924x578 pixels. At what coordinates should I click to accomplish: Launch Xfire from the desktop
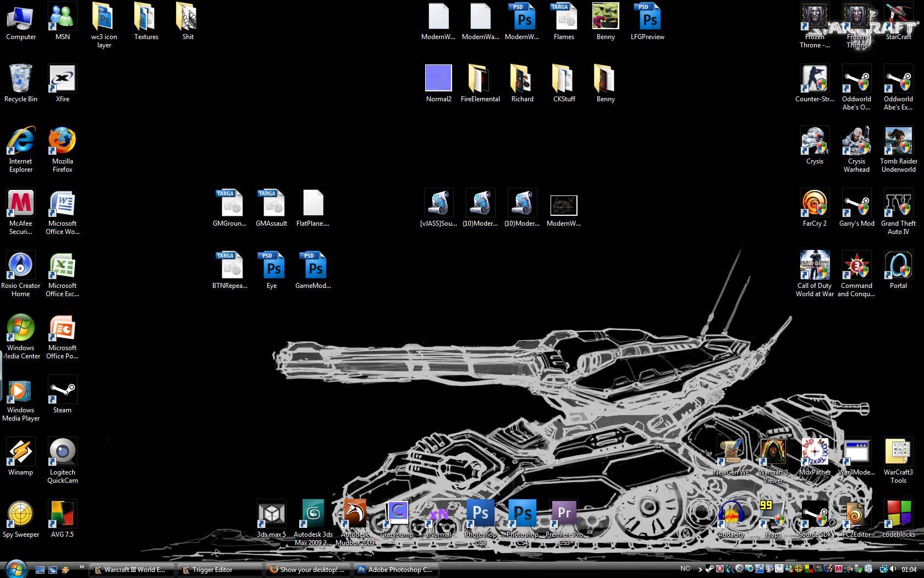[63, 84]
